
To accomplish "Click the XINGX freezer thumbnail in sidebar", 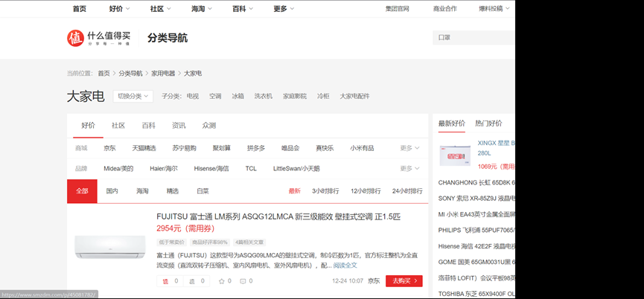I will pyautogui.click(x=455, y=155).
